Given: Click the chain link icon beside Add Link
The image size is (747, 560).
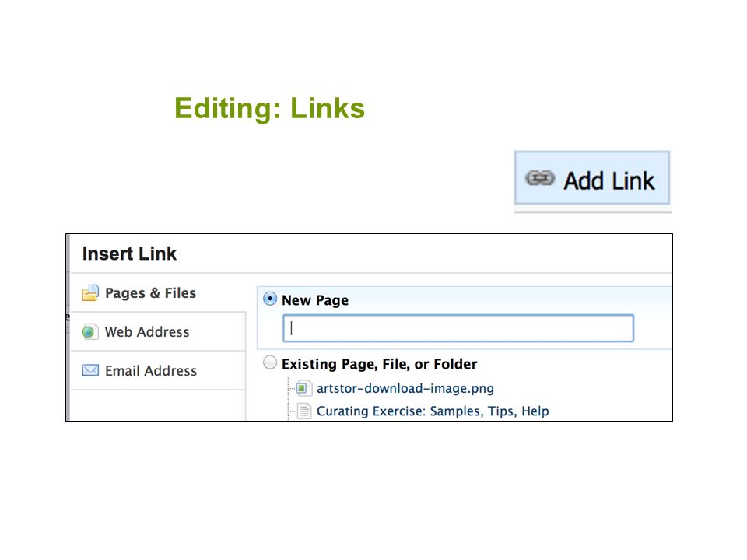Looking at the screenshot, I should [x=540, y=178].
